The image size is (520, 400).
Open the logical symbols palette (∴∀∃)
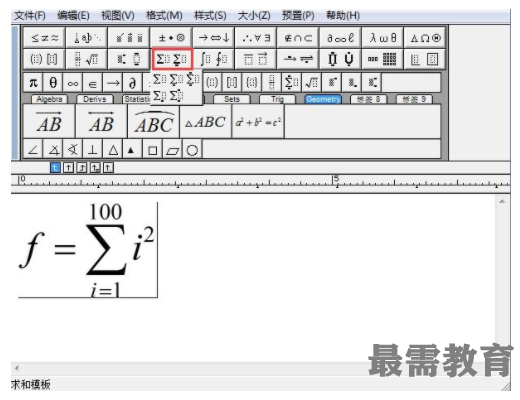(x=256, y=38)
